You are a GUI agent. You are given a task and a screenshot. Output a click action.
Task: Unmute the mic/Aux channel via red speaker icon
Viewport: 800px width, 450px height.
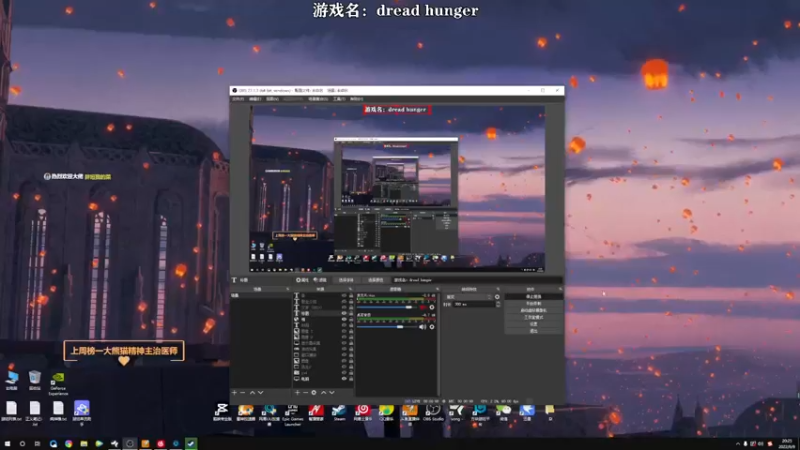point(422,308)
